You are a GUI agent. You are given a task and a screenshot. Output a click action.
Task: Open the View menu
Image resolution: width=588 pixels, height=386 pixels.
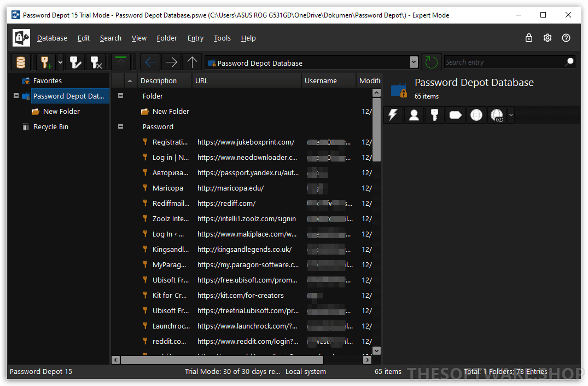point(139,38)
